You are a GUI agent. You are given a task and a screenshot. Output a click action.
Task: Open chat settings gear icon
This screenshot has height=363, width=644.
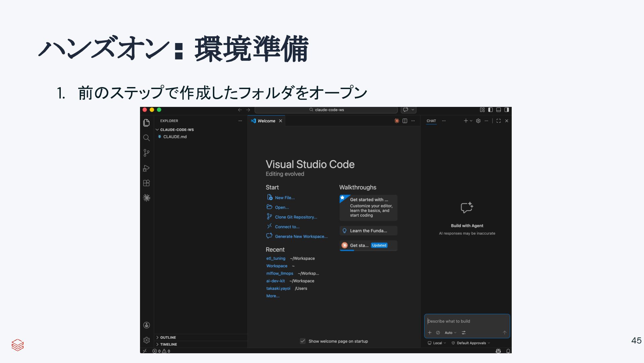(x=478, y=121)
